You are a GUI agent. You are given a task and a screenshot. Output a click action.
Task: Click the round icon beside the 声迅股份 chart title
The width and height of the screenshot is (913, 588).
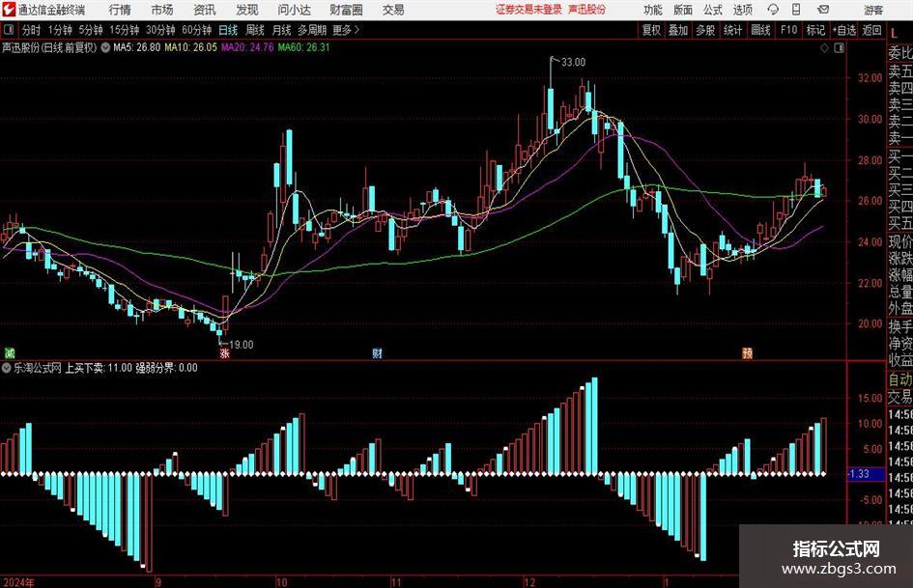(105, 47)
